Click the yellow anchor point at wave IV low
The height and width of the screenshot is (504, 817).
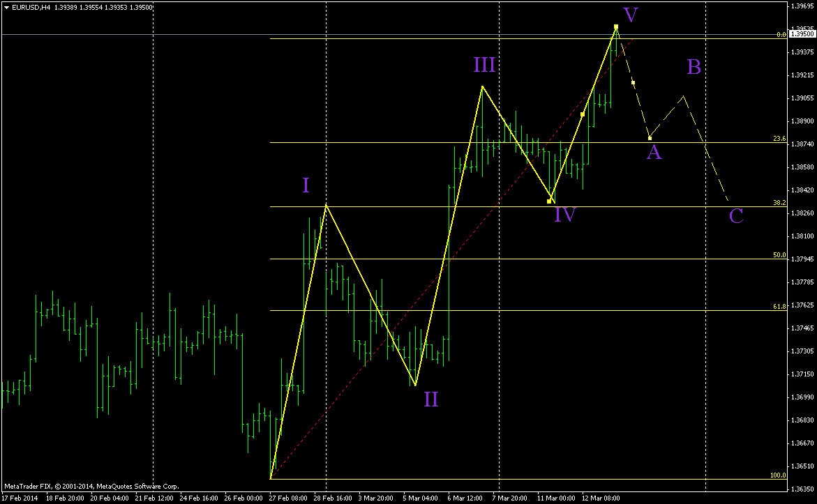point(550,201)
